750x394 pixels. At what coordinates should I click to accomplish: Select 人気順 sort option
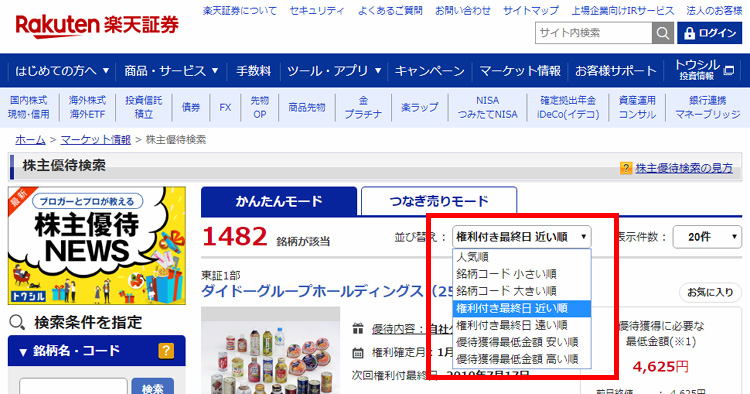coord(521,257)
